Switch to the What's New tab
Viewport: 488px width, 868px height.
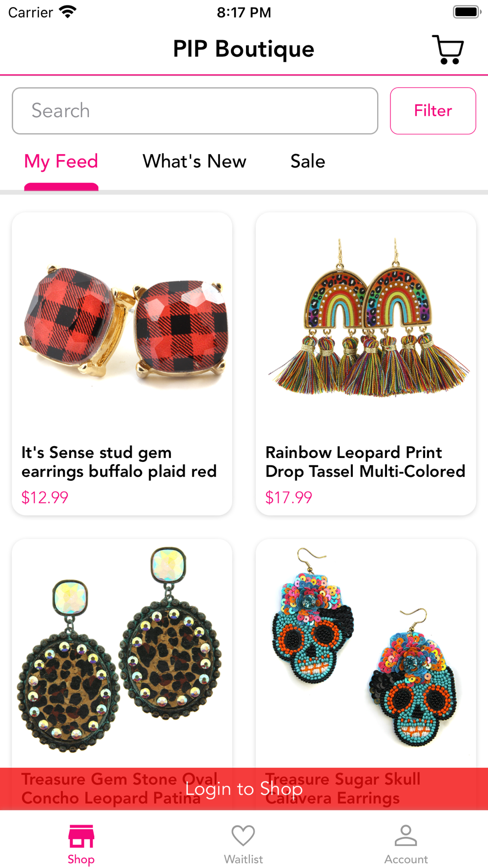pyautogui.click(x=194, y=161)
